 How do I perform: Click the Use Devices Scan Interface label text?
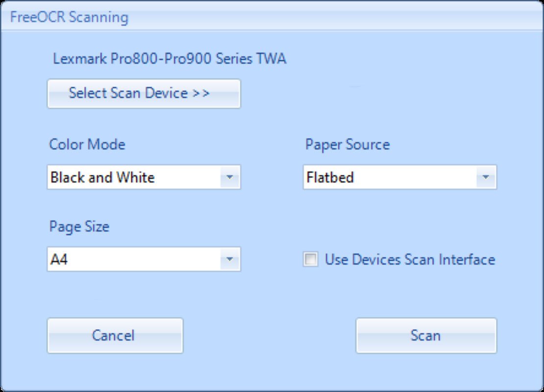click(410, 259)
